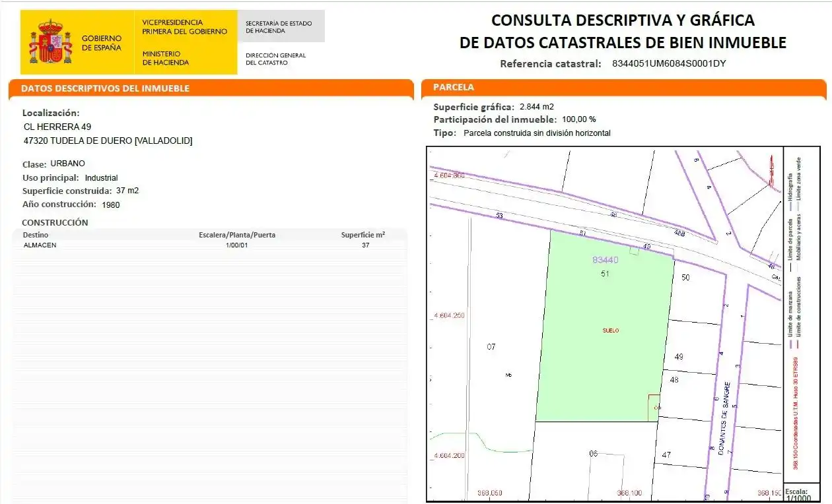Click block number '83440' on the map
The width and height of the screenshot is (832, 504).
click(x=606, y=260)
